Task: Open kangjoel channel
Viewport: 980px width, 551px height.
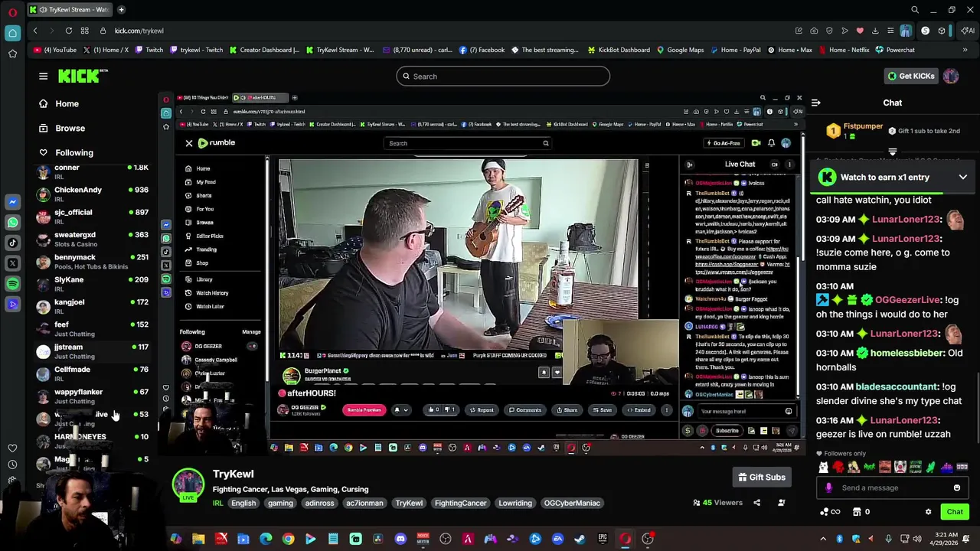Action: [93, 306]
